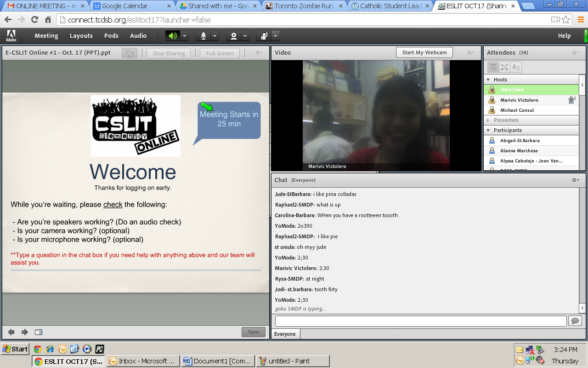Click in the chat message input field
Screen dimensions: 588x368
pyautogui.click(x=420, y=321)
